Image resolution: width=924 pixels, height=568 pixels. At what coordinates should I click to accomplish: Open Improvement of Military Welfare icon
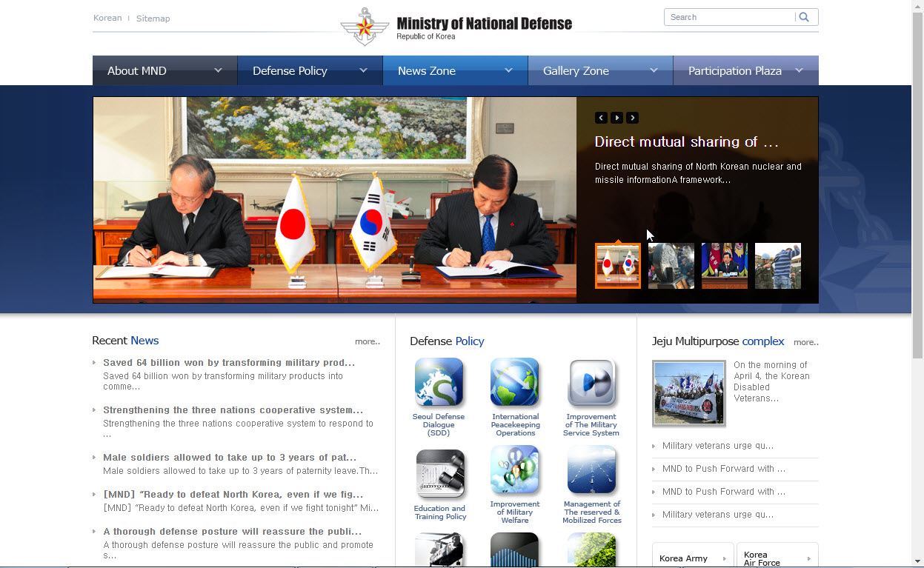pos(514,470)
